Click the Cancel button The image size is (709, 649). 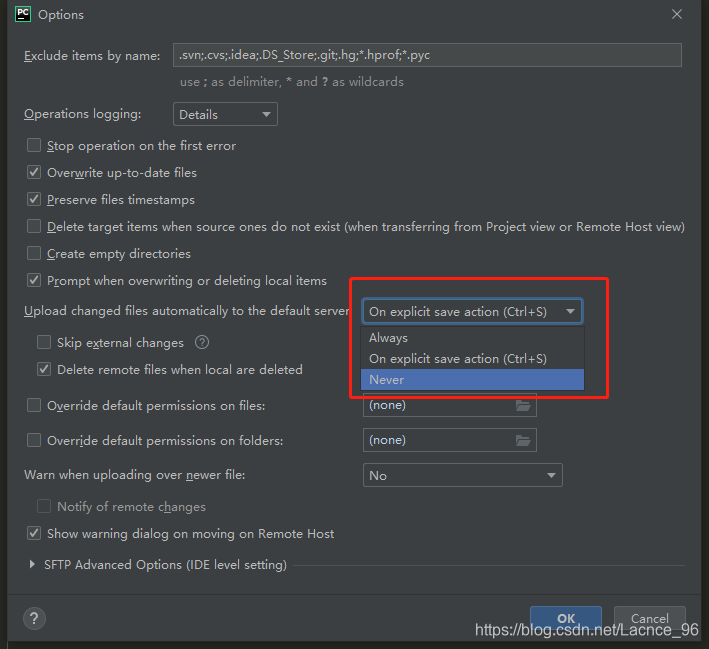[649, 618]
